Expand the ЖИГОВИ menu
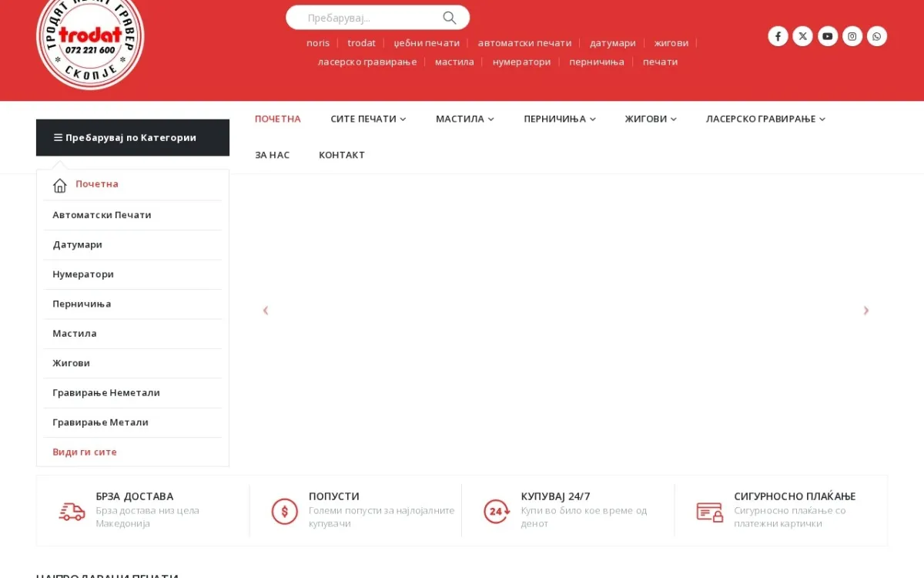Screen dimensions: 924x578 point(651,119)
